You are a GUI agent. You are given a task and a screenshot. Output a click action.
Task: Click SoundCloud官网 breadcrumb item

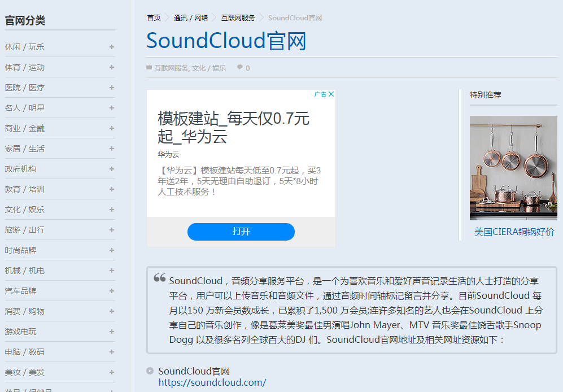pos(295,18)
